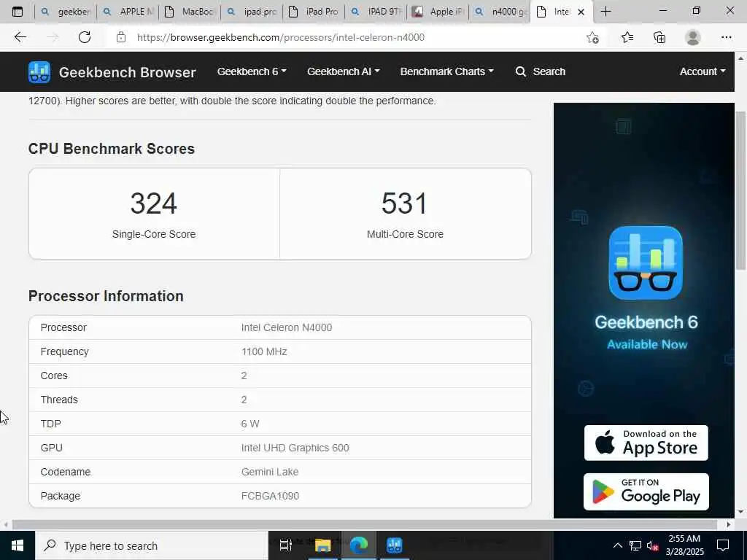Viewport: 747px width, 560px height.
Task: Refresh the current page
Action: point(85,37)
